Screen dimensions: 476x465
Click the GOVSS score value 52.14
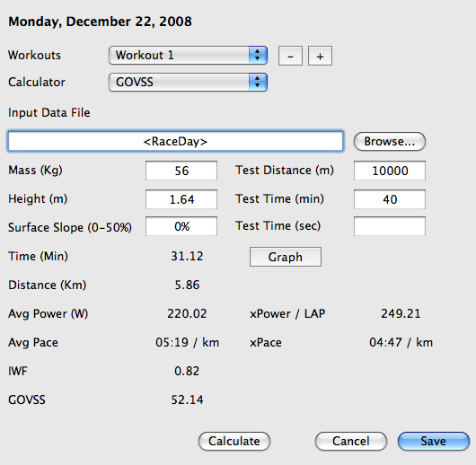(187, 400)
